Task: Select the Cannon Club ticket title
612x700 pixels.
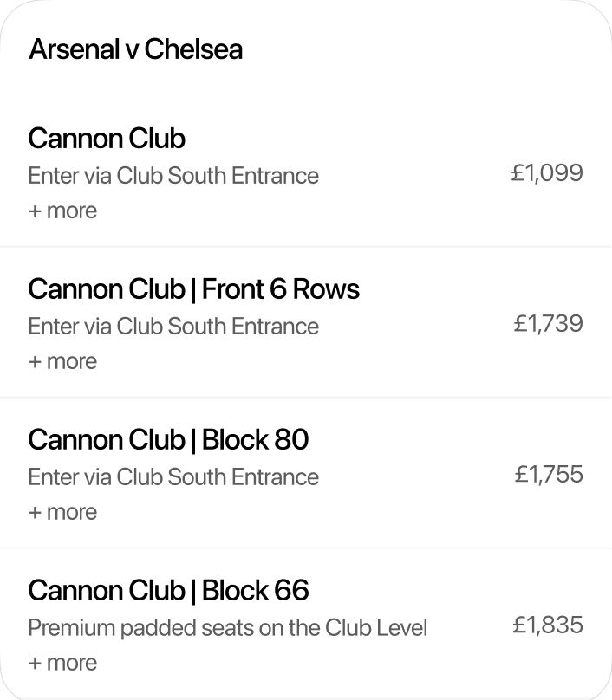Action: (107, 139)
